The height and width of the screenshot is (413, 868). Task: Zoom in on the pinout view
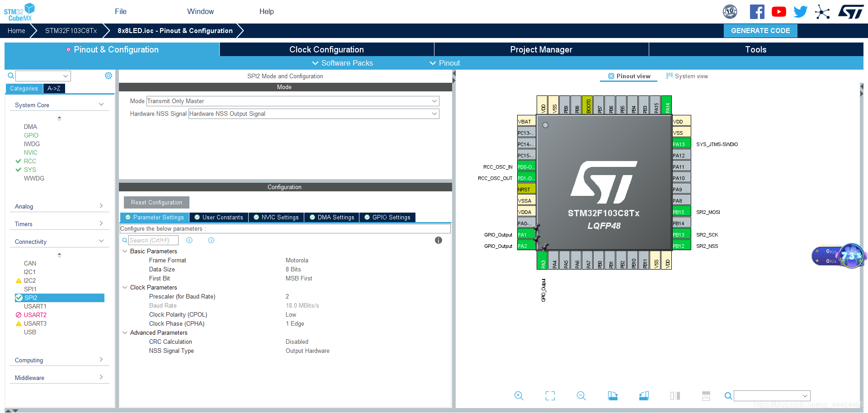519,396
